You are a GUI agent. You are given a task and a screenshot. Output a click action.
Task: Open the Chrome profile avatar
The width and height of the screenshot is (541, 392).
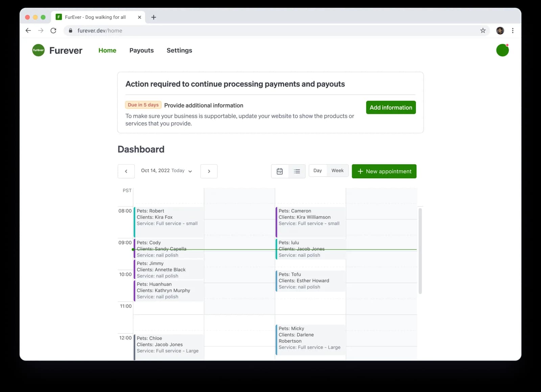(x=500, y=30)
